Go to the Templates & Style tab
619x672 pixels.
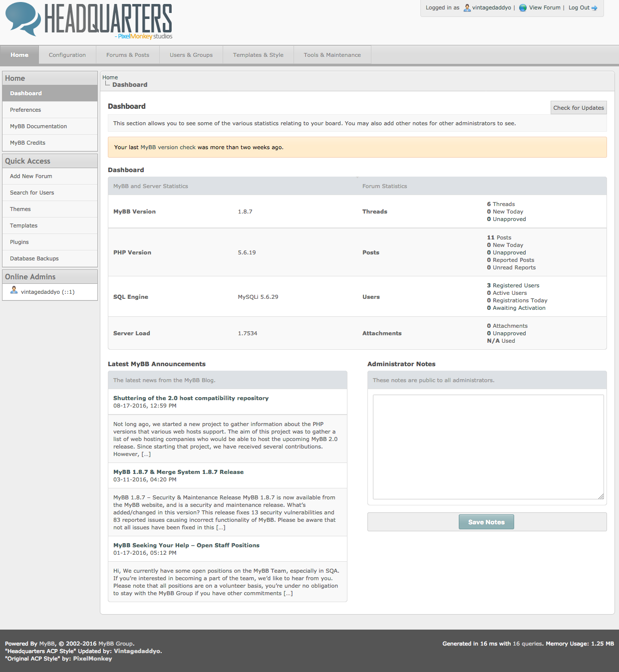tap(258, 55)
